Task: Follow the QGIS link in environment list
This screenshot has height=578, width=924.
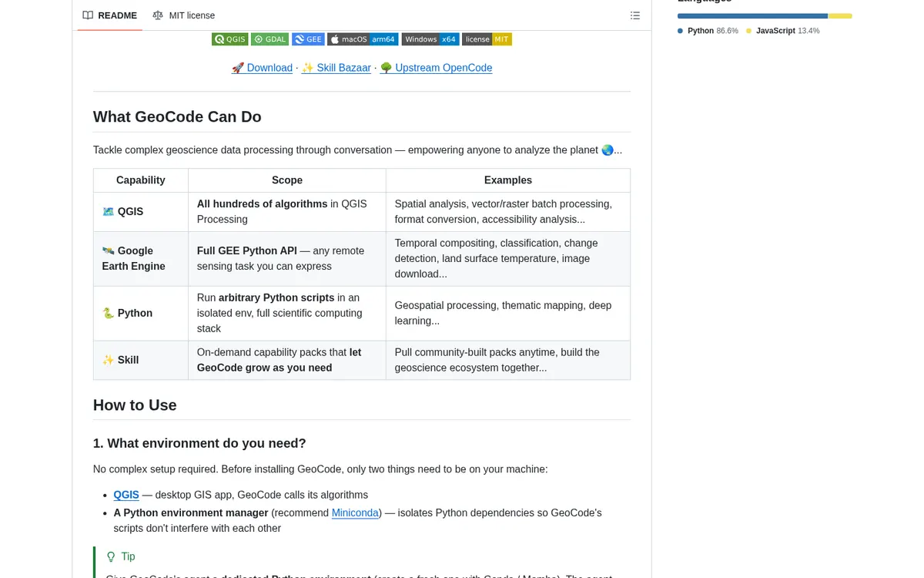Action: pos(126,495)
